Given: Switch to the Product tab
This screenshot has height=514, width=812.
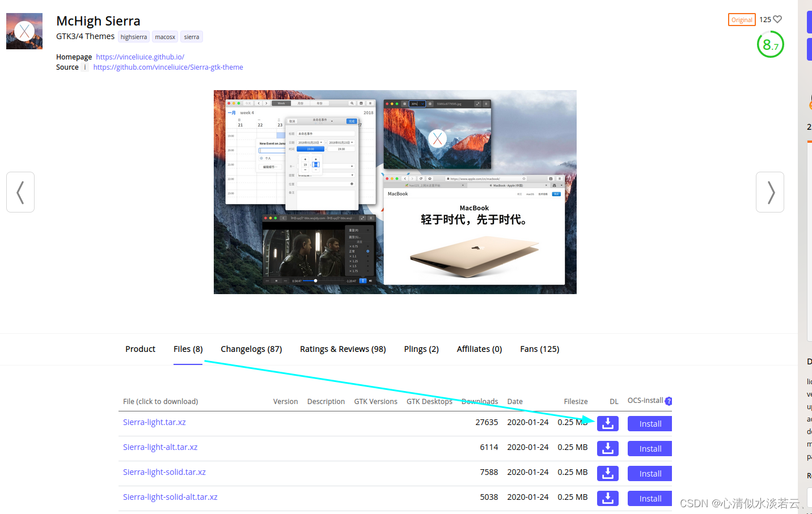Looking at the screenshot, I should [x=140, y=349].
